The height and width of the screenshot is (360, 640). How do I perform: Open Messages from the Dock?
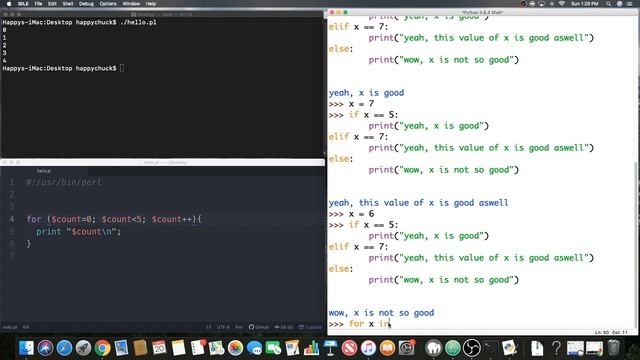coord(255,348)
